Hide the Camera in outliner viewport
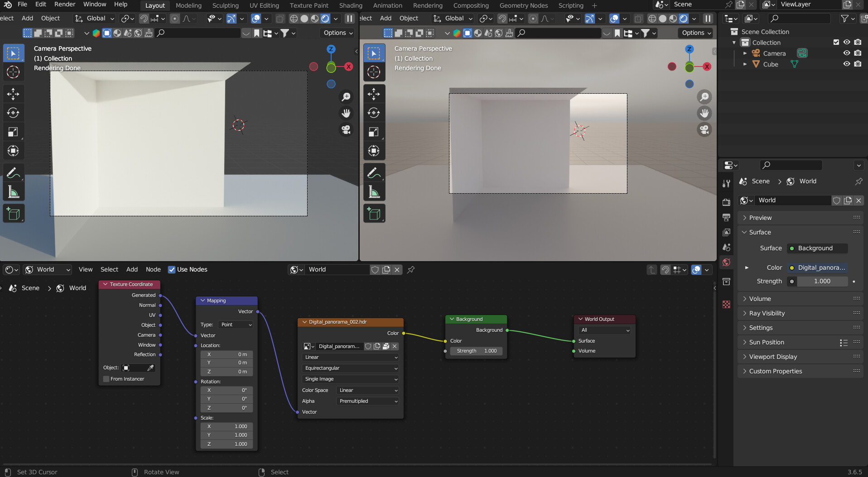Image resolution: width=868 pixels, height=477 pixels. click(846, 53)
